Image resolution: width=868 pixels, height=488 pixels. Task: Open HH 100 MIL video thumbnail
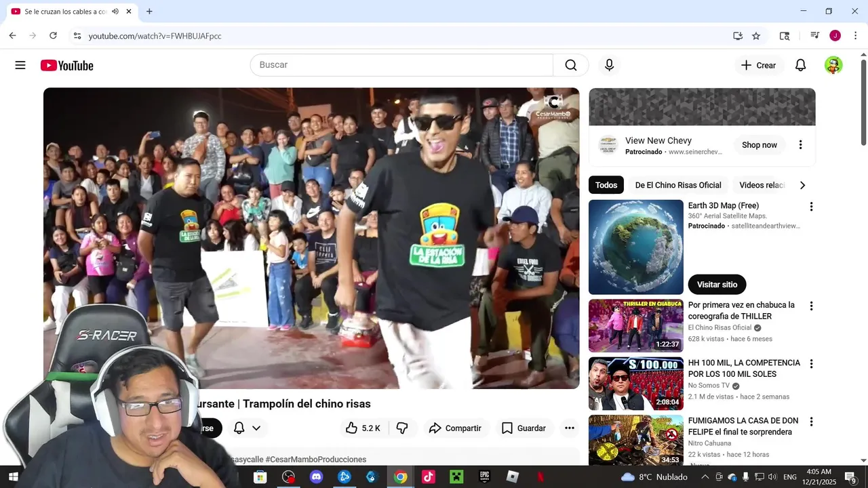click(x=636, y=384)
